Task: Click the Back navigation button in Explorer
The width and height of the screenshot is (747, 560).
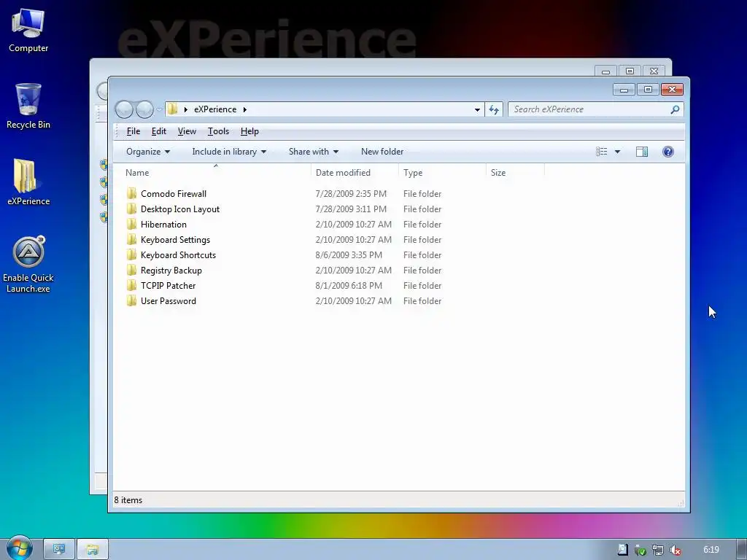Action: [124, 109]
